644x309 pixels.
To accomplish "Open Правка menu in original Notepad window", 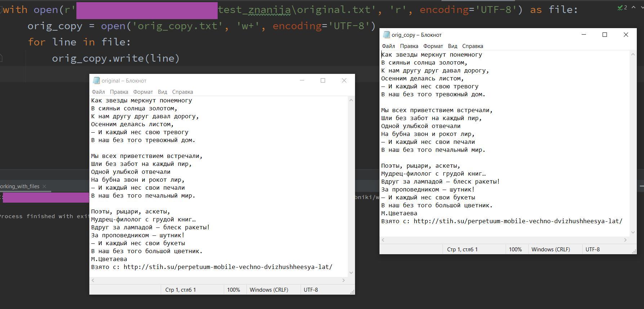I will [119, 92].
